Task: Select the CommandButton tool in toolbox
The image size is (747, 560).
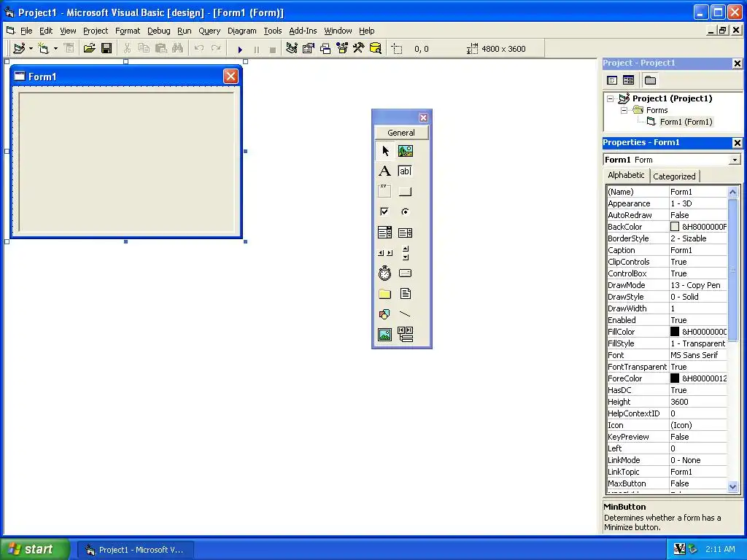Action: pos(406,192)
